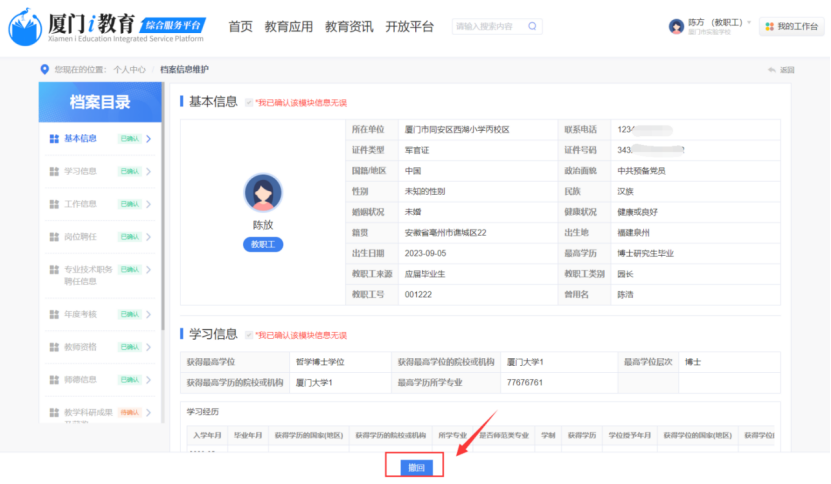Click the location pin icon in breadcrumb
Screen dimensions: 831x484
click(44, 69)
